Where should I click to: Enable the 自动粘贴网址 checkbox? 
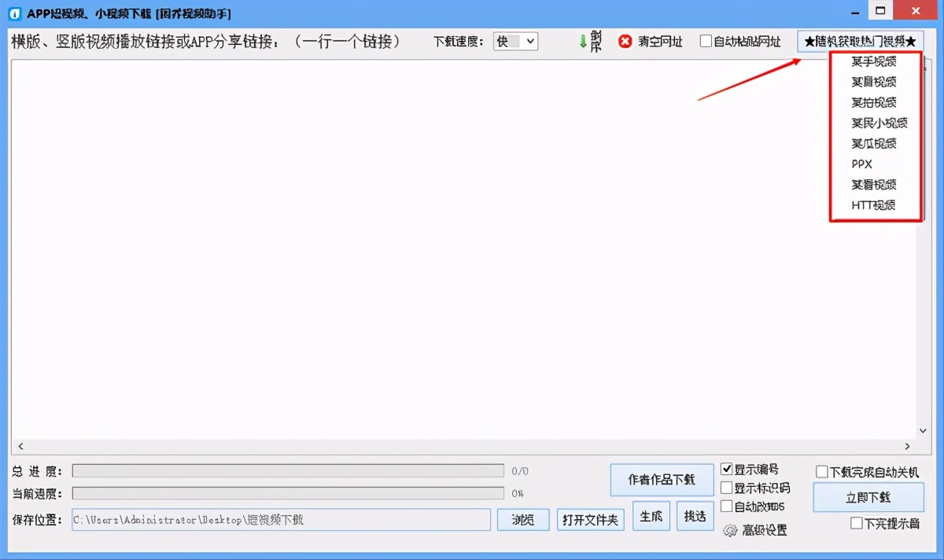705,41
